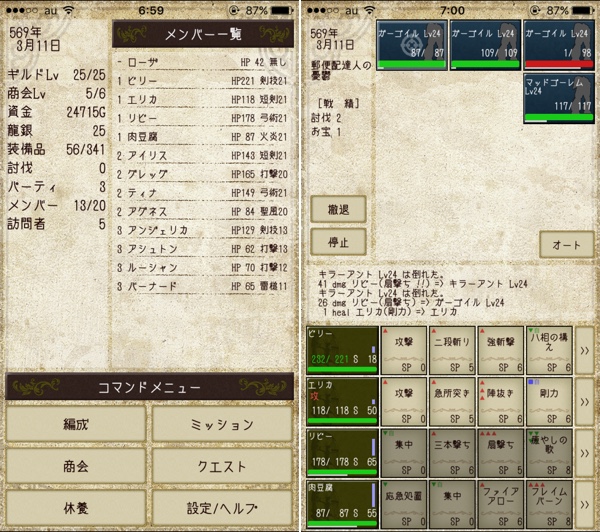Cast 肉豆腐's ファイアアロー skill
The height and width of the screenshot is (532, 600).
point(501,504)
